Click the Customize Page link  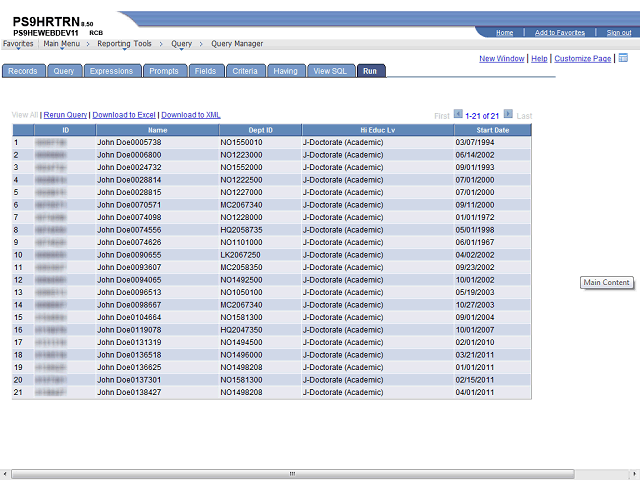[x=582, y=58]
